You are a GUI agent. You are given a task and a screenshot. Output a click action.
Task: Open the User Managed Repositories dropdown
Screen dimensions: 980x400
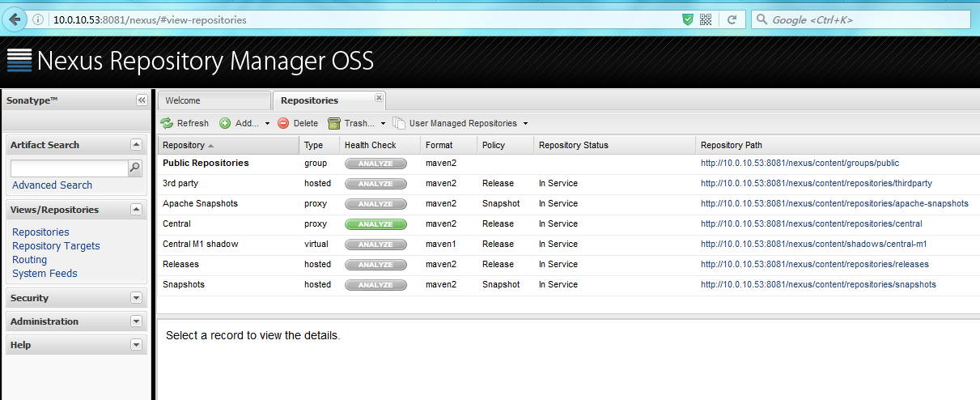click(x=460, y=123)
